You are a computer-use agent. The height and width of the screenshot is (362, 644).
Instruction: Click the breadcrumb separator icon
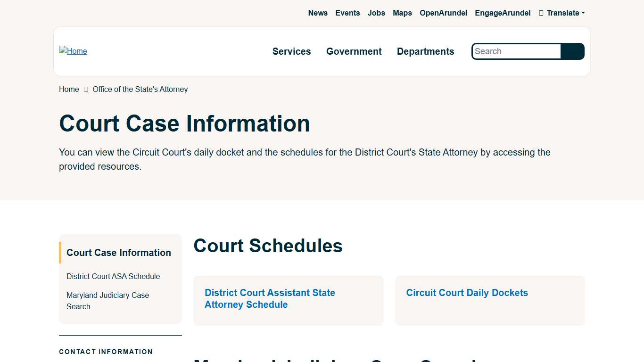85,89
